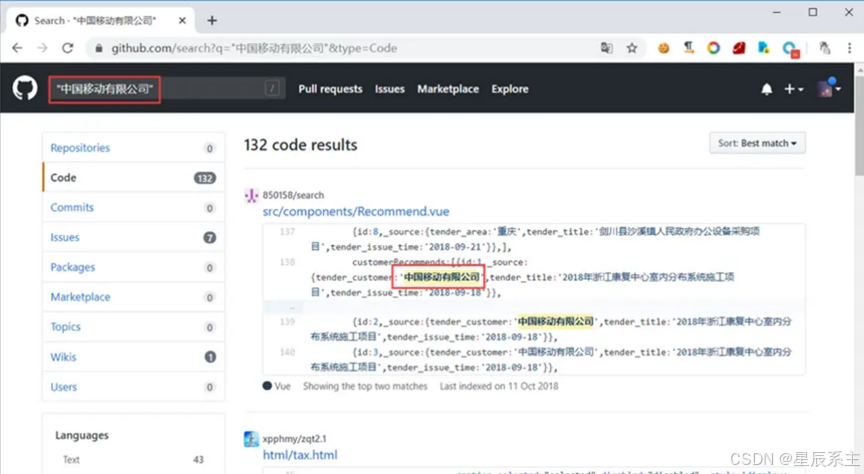Click 'Last indexed on 11 Oct 2018' text
Screen dimensions: 864x474
pos(499,386)
